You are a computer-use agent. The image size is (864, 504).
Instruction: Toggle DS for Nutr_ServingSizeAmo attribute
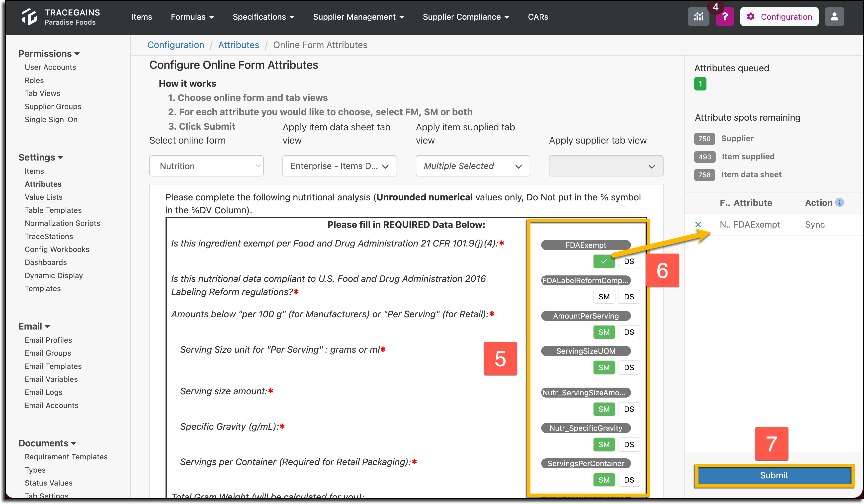(629, 409)
